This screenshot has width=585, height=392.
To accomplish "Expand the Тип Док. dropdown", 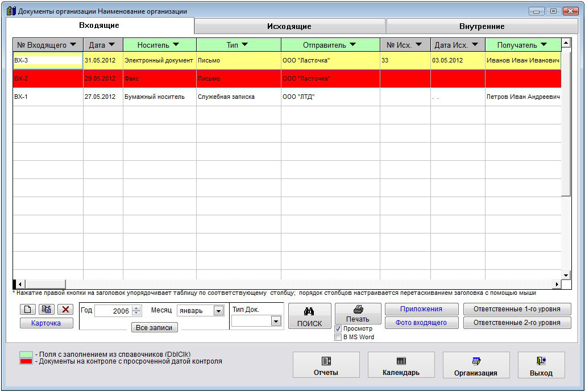I will [x=276, y=321].
